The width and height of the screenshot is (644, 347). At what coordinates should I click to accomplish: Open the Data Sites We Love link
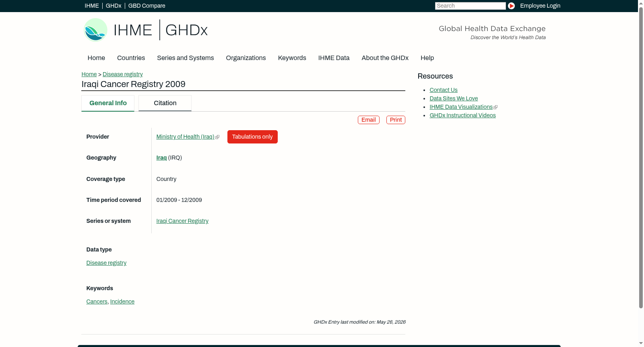(454, 98)
